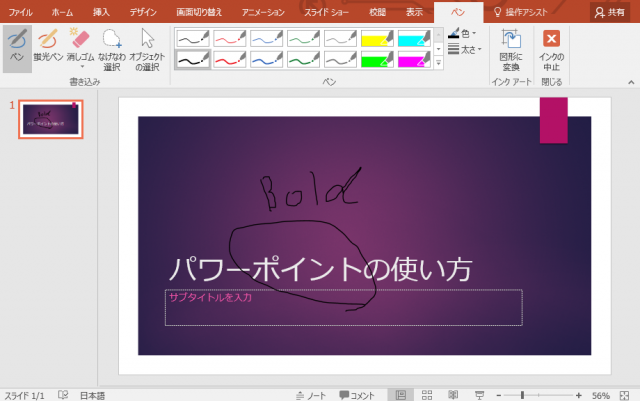
Task: Open the 太さ pen thickness dropdown
Action: tap(465, 48)
